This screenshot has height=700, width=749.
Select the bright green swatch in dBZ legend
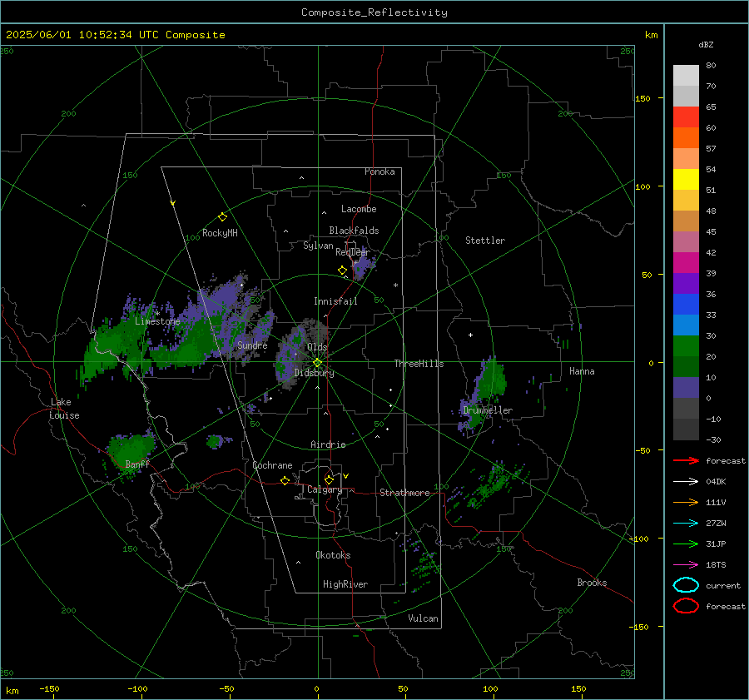(x=686, y=345)
